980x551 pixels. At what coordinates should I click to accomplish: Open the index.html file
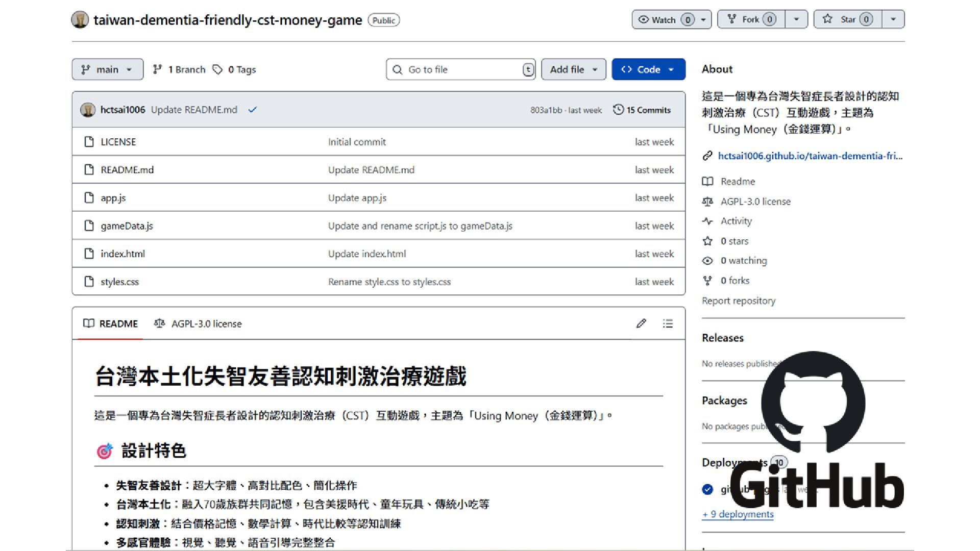(122, 254)
